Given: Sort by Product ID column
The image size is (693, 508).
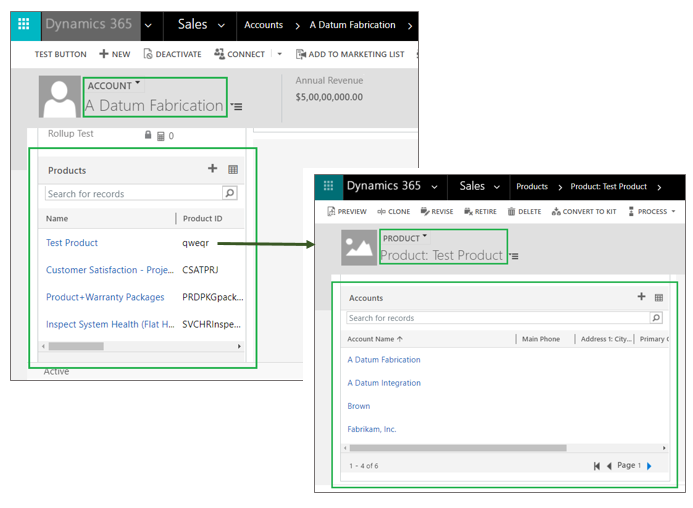Looking at the screenshot, I should [202, 218].
